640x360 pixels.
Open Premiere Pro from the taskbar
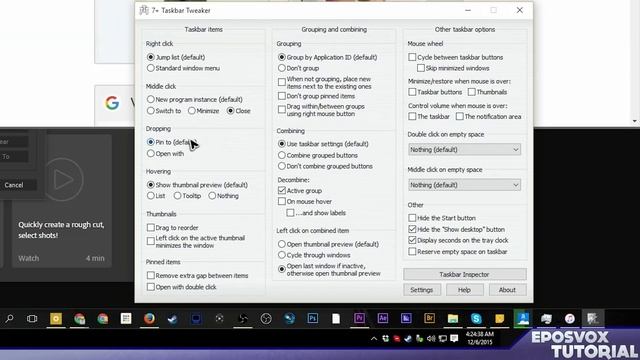pyautogui.click(x=360, y=318)
